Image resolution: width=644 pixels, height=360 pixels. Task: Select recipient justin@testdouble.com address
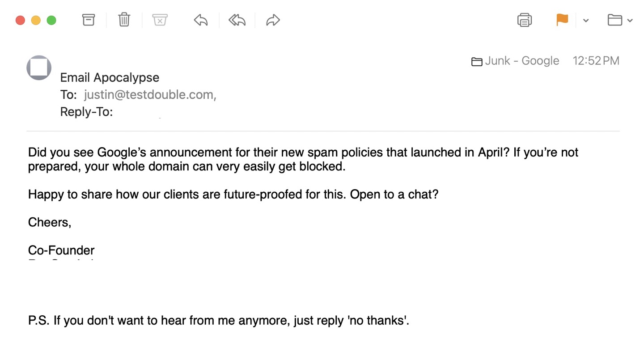point(148,95)
